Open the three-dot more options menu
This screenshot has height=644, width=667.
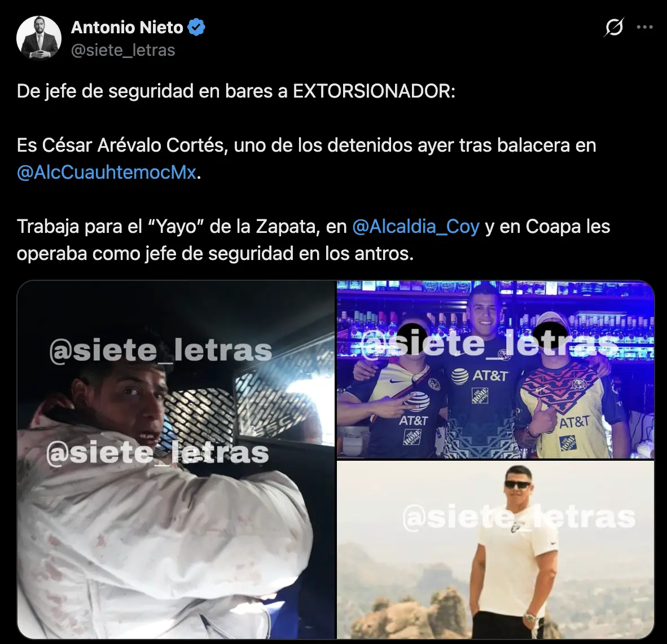tap(644, 27)
